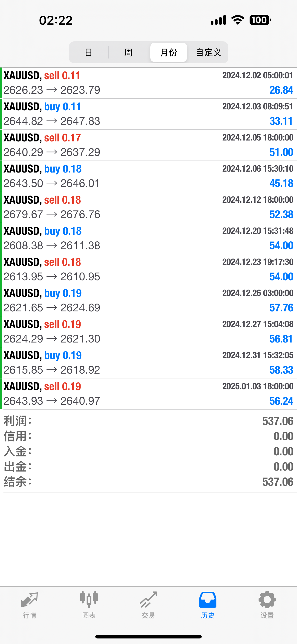Tap the cellular signal bars icon
This screenshot has height=644, width=297.
click(218, 20)
